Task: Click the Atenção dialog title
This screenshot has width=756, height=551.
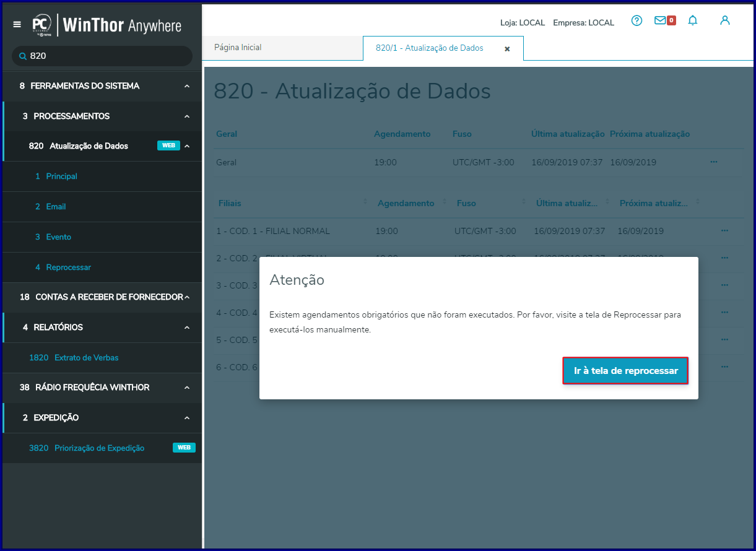Action: click(297, 280)
